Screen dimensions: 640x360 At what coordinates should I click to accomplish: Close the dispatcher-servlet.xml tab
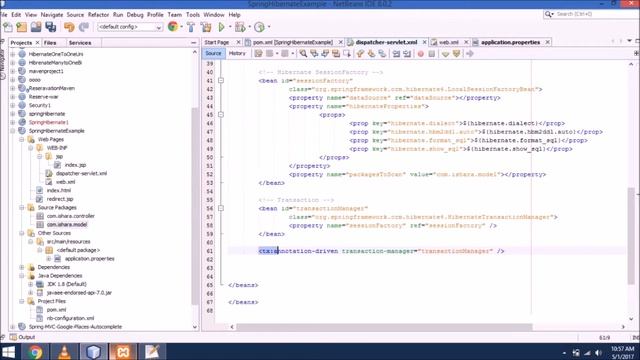424,42
